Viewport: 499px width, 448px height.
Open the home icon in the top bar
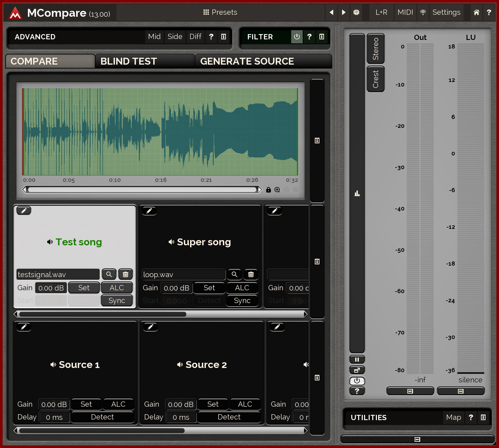[476, 12]
